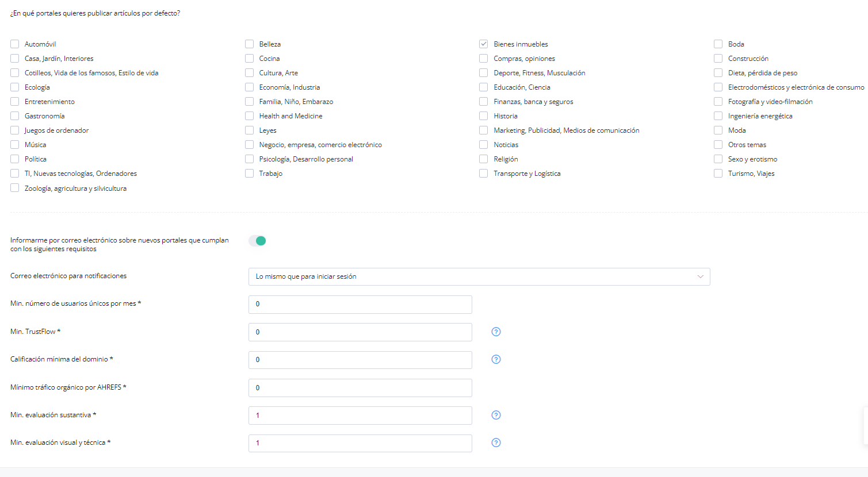Screen dimensions: 868x477
Task: Tick the Trabajo checkbox
Action: (250, 173)
